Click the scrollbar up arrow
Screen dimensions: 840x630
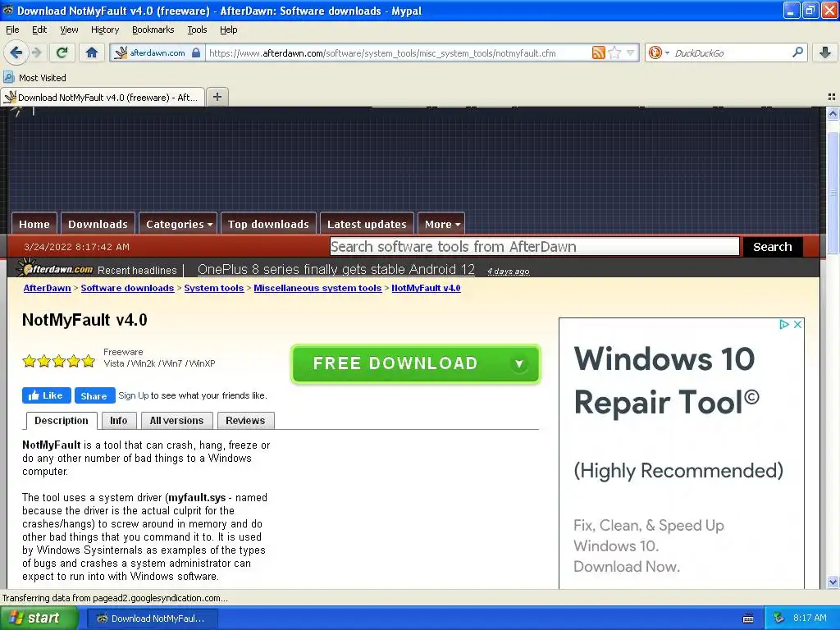(x=833, y=113)
